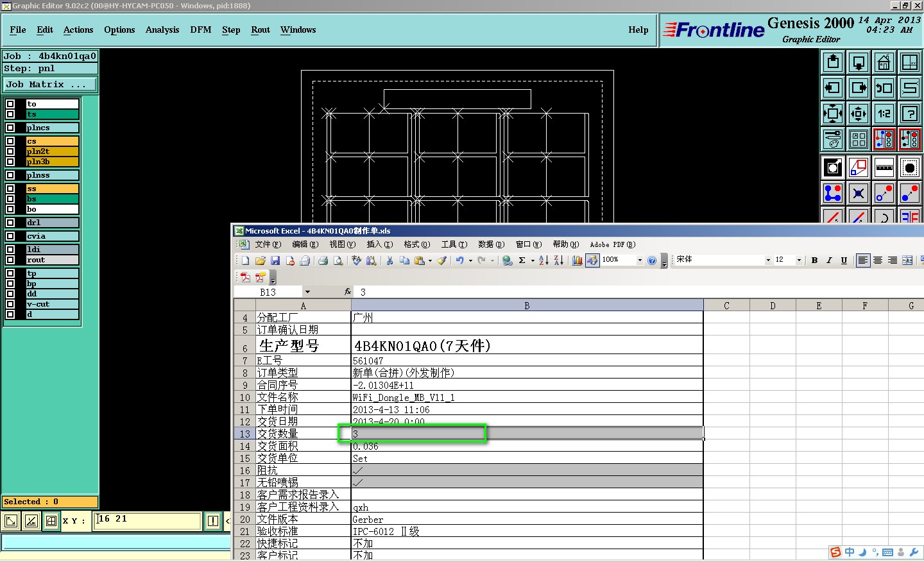Toggle the checkbox for layer 'cvia'
The height and width of the screenshot is (562, 924).
(x=10, y=236)
